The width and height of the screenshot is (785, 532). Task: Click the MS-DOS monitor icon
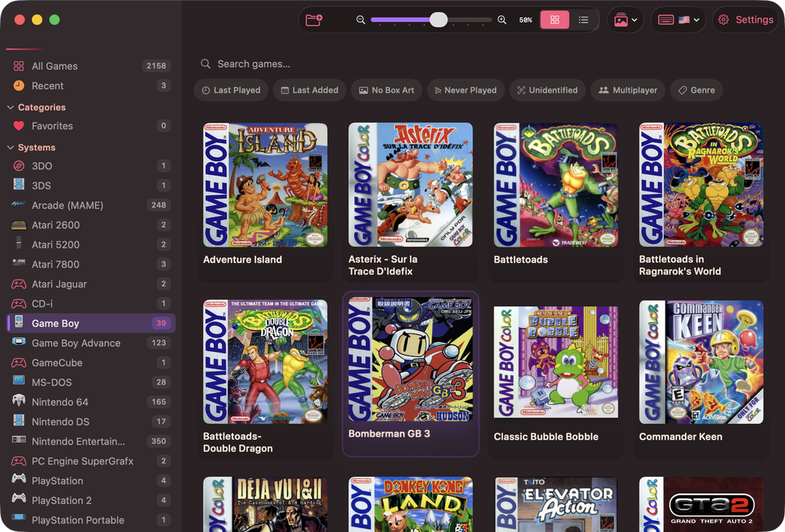pos(18,381)
